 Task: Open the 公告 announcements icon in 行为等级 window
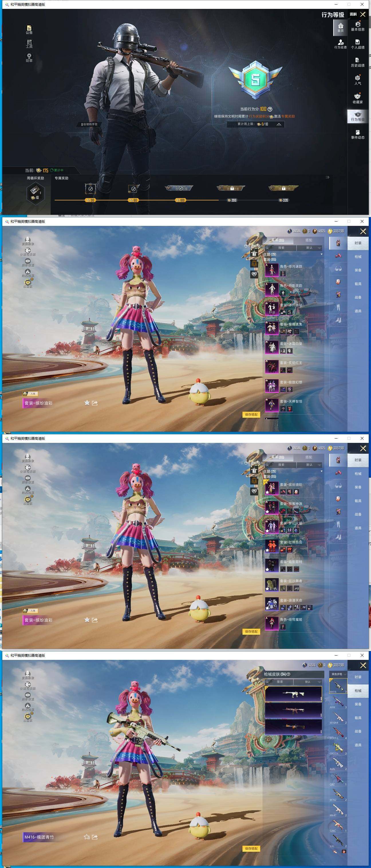[x=29, y=29]
